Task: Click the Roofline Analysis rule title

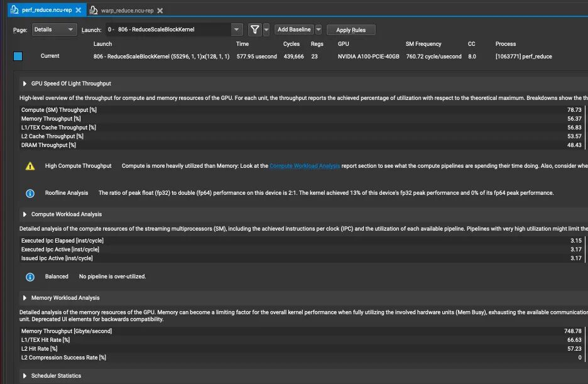Action: point(67,193)
